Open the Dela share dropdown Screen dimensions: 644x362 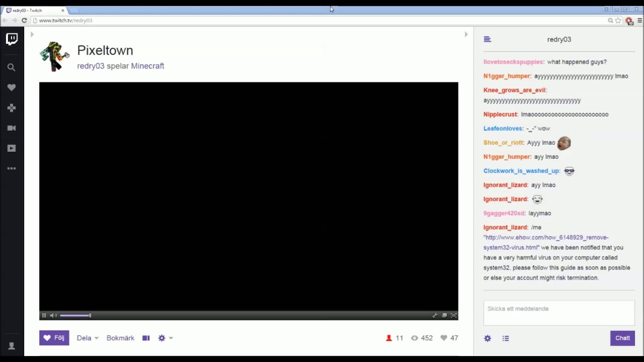coord(88,338)
